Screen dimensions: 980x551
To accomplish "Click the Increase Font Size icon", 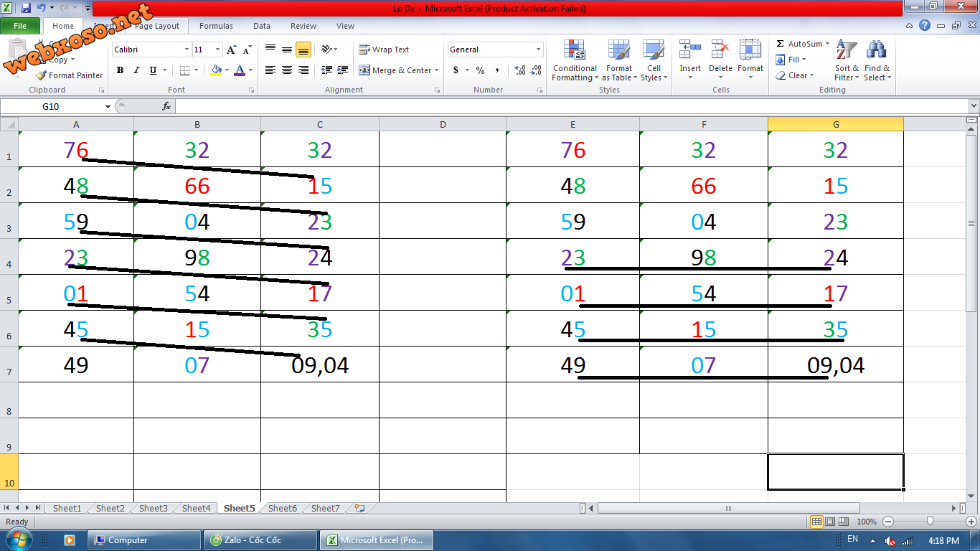I will point(231,50).
